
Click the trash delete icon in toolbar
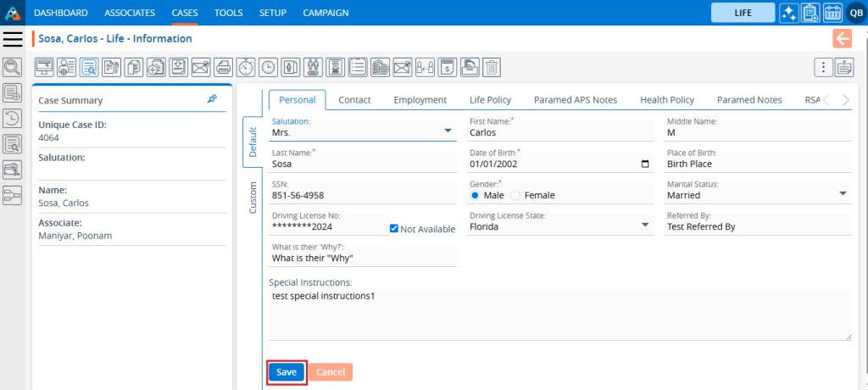click(492, 67)
